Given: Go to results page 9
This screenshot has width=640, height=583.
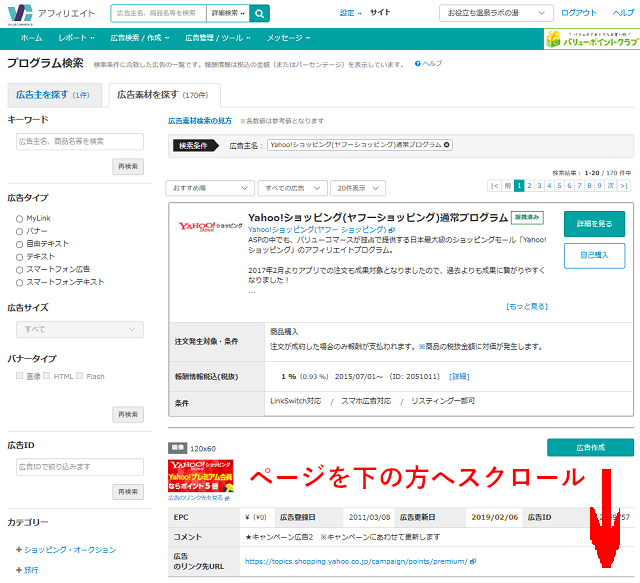Looking at the screenshot, I should pos(599,186).
